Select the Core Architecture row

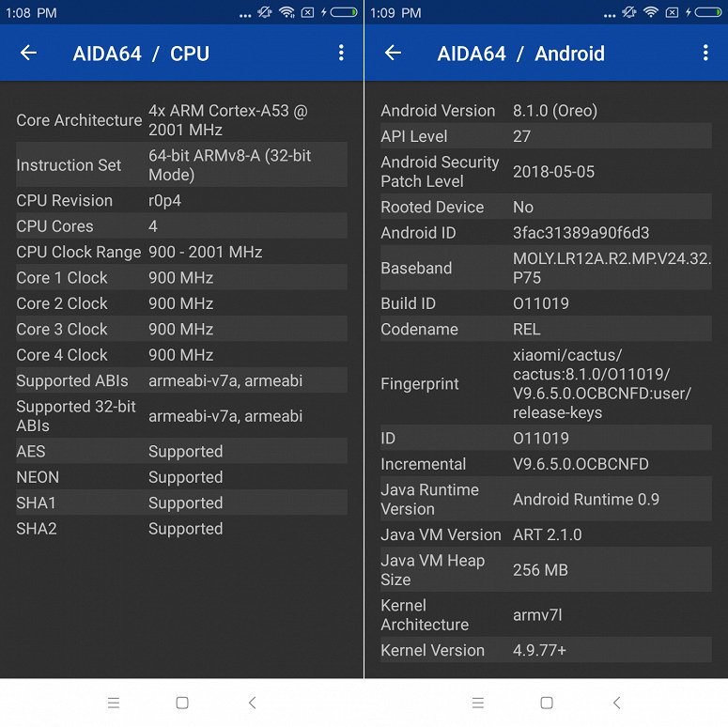(x=181, y=120)
